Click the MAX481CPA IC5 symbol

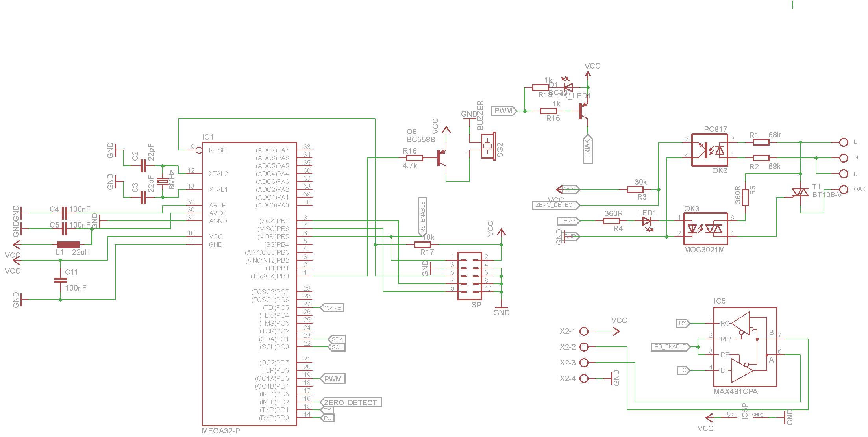point(745,347)
